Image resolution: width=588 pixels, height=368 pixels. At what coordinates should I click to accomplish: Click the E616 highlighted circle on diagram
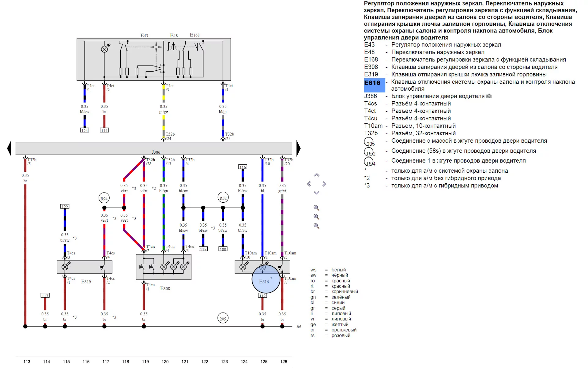point(266,280)
